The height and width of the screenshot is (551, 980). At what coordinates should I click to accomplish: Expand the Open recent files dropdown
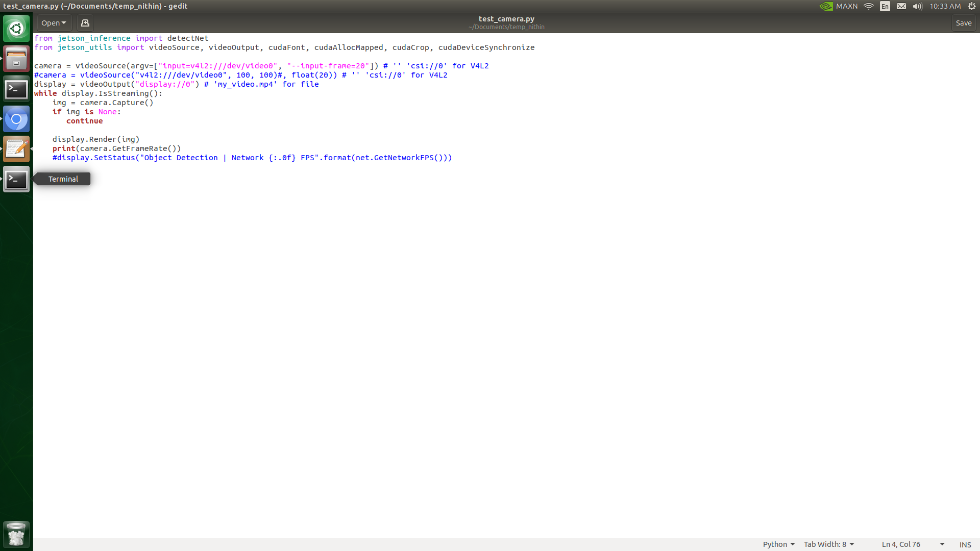coord(54,23)
